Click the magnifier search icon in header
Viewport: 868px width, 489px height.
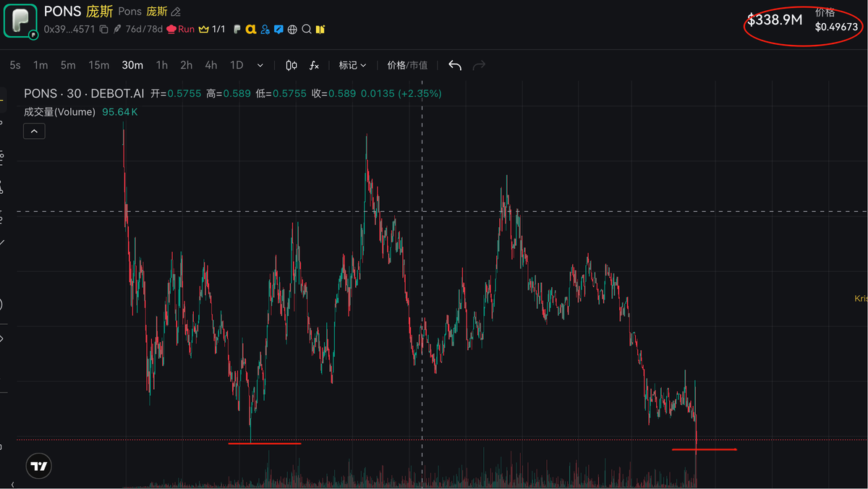(x=306, y=30)
